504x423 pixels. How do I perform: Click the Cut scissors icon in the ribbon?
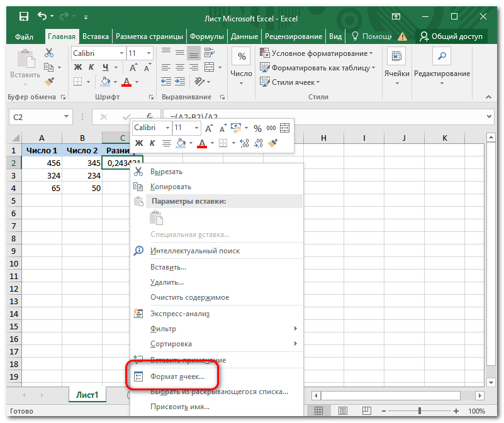tap(49, 53)
